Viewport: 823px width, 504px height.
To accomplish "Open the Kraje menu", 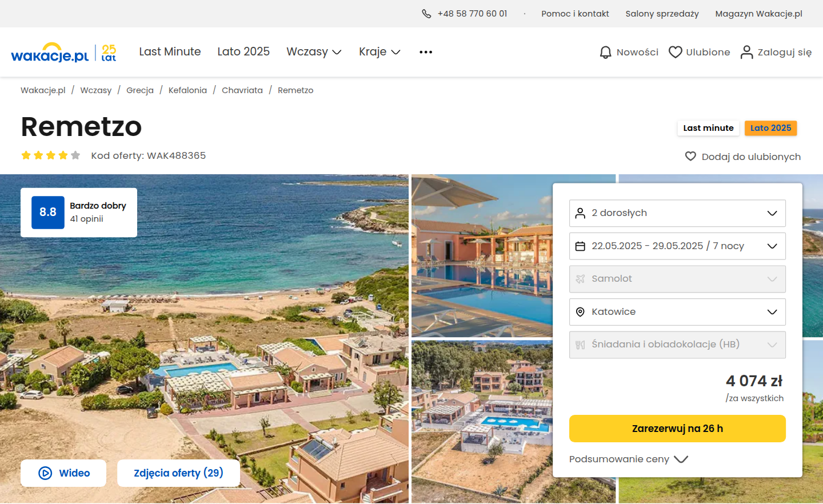I will [379, 52].
